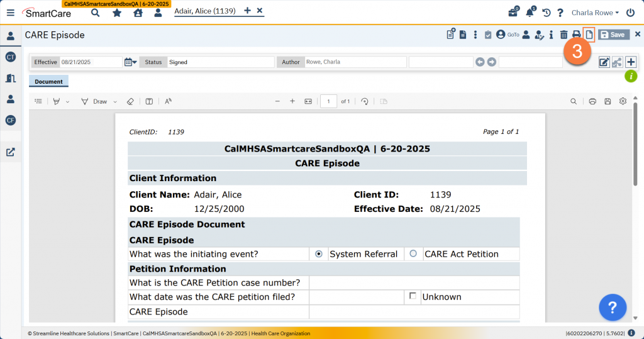Open PDF viewer settings gear

point(623,101)
